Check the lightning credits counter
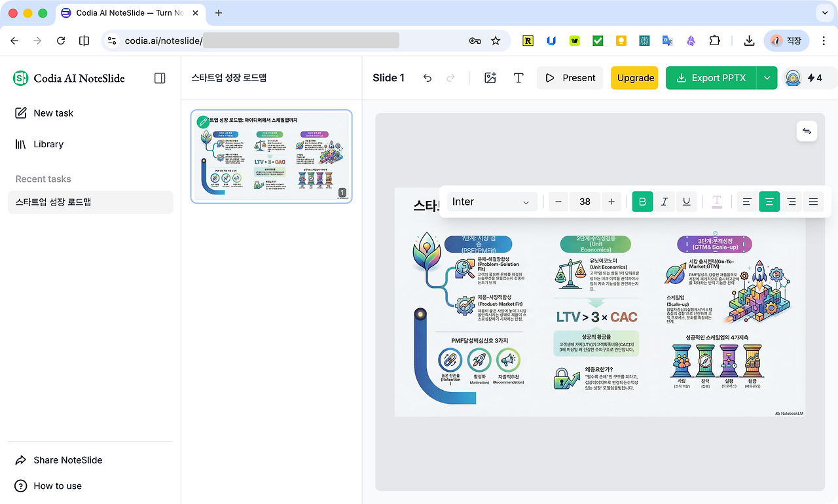 815,78
